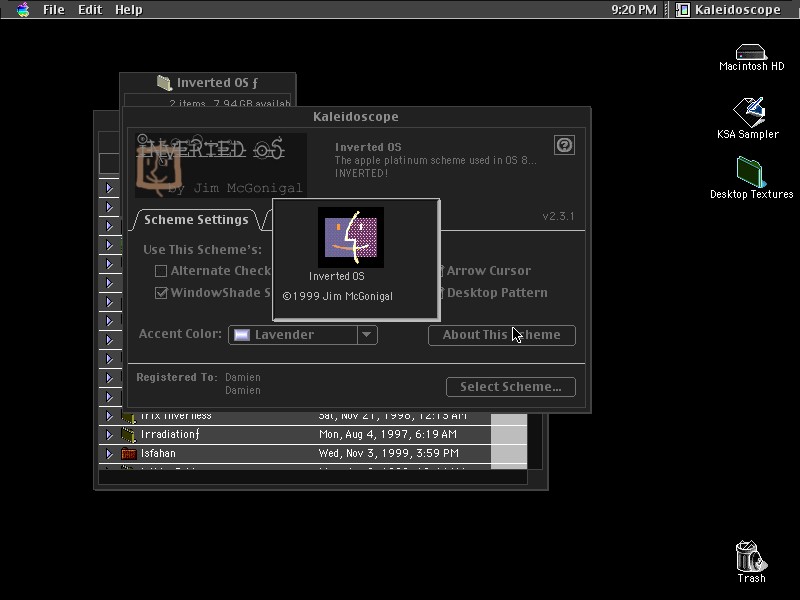Open the Macintosh HD drive icon
This screenshot has height=600, width=800.
(751, 52)
